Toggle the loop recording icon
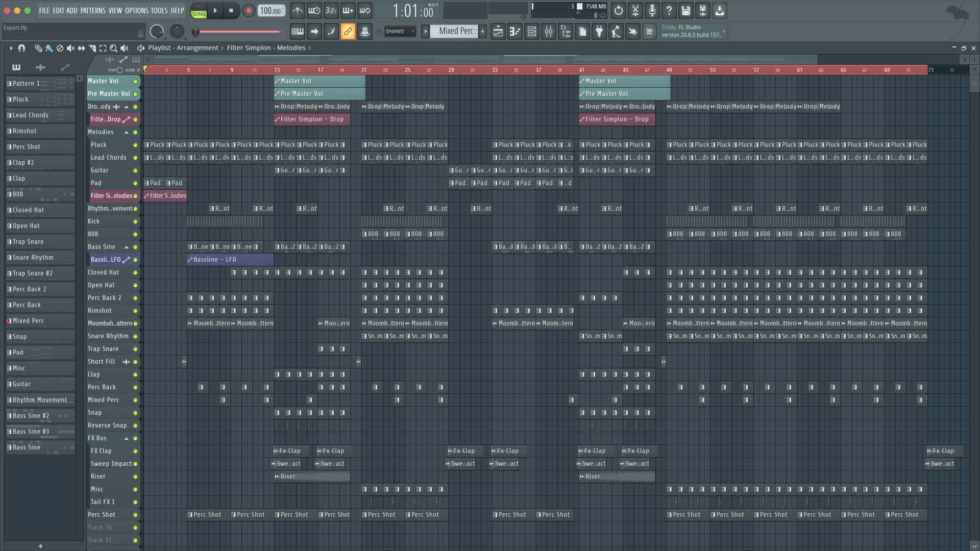This screenshot has width=980, height=551. click(365, 10)
